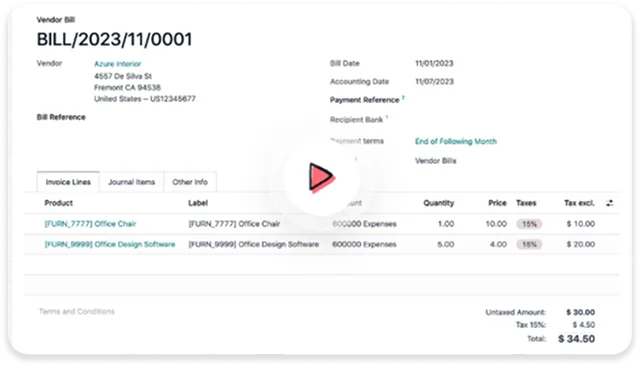This screenshot has height=366, width=640.
Task: Click the vendor address 4557 De Silva St
Action: pyautogui.click(x=123, y=76)
